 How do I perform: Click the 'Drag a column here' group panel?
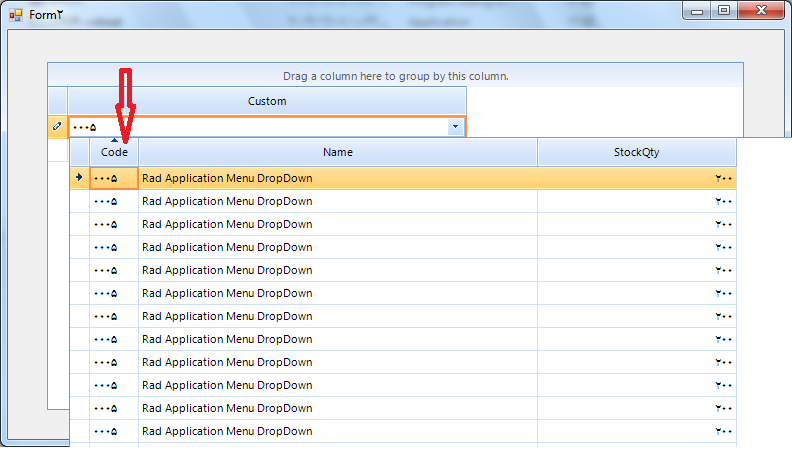[395, 75]
